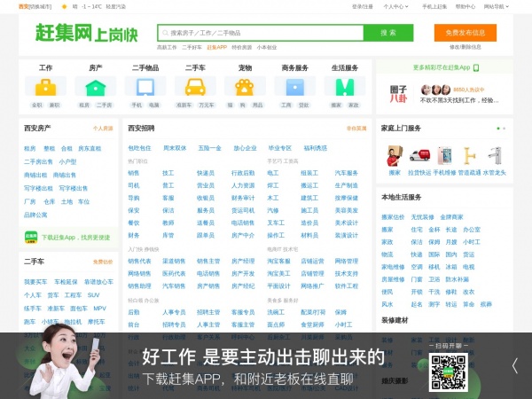Open the 手机上赶集 link
The width and height of the screenshot is (532, 399).
coord(434,6)
